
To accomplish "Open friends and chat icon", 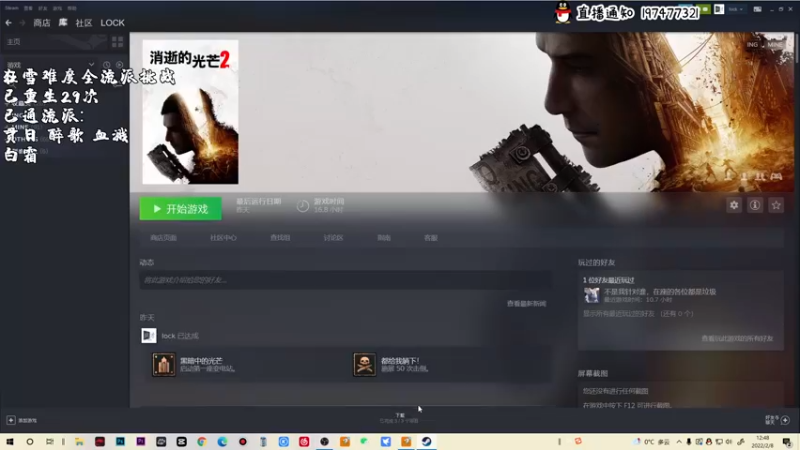I will (x=785, y=420).
